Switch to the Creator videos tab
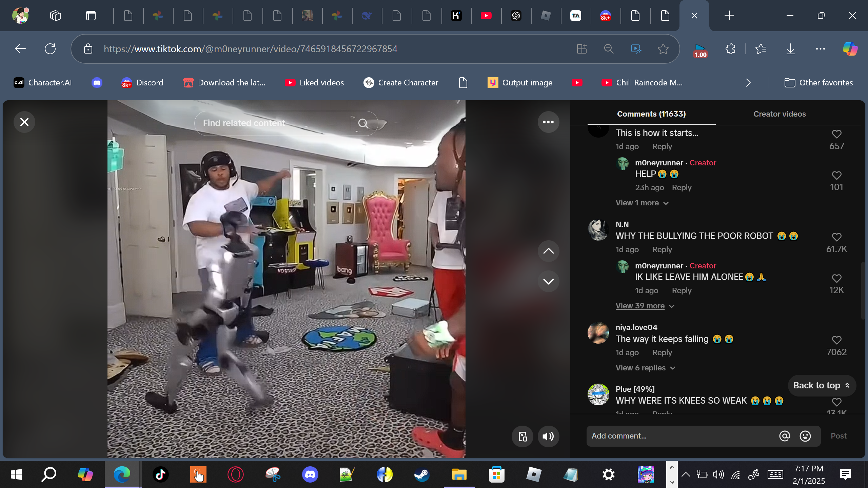Image resolution: width=868 pixels, height=488 pixels. coord(780,114)
